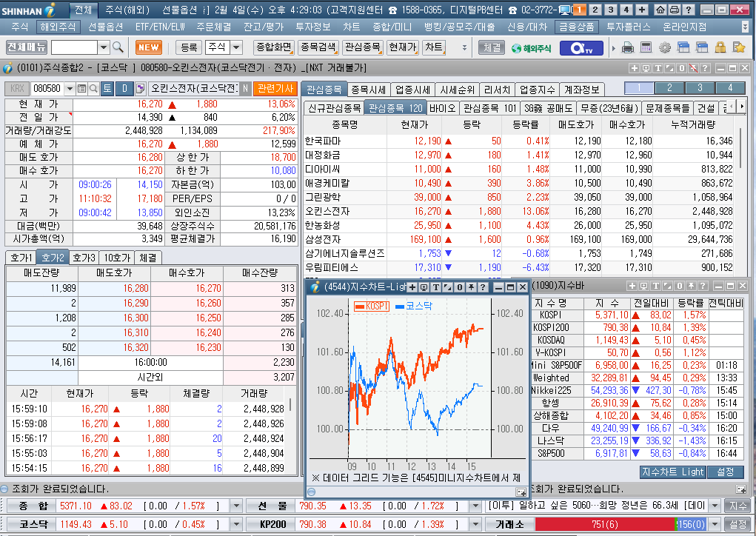Open the 해외주식 globe shortcut

click(x=532, y=47)
